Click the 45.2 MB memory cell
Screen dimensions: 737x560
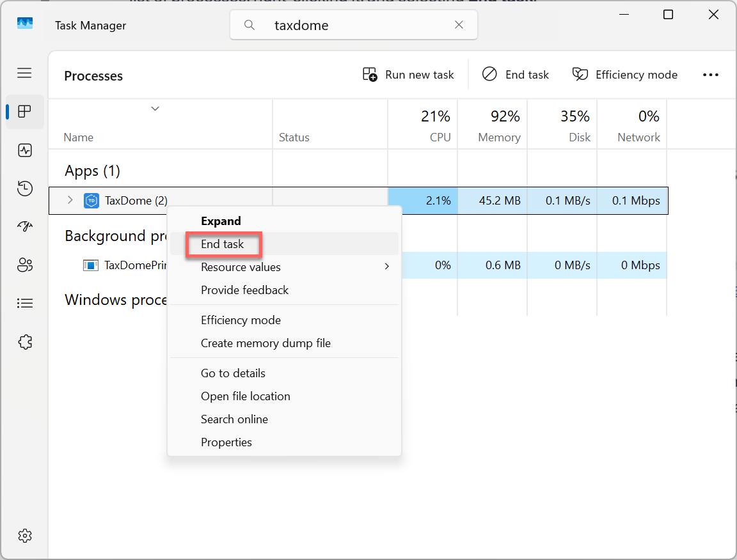(492, 201)
